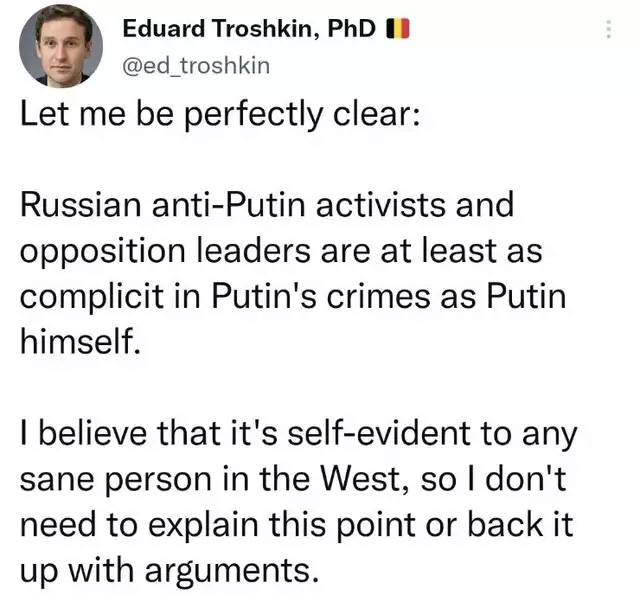Click the phrase "opposition leaders" in the tweet
Image resolution: width=640 pixels, height=595 pixels.
pos(165,250)
